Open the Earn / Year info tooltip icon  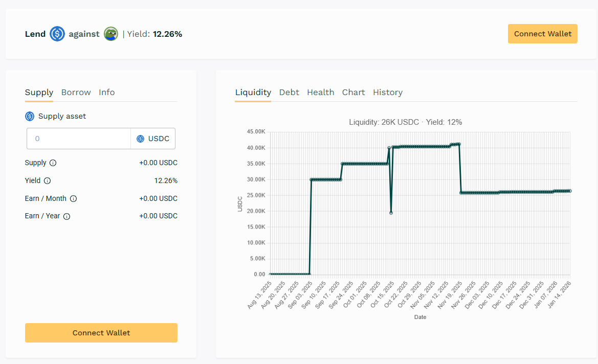[x=67, y=216]
